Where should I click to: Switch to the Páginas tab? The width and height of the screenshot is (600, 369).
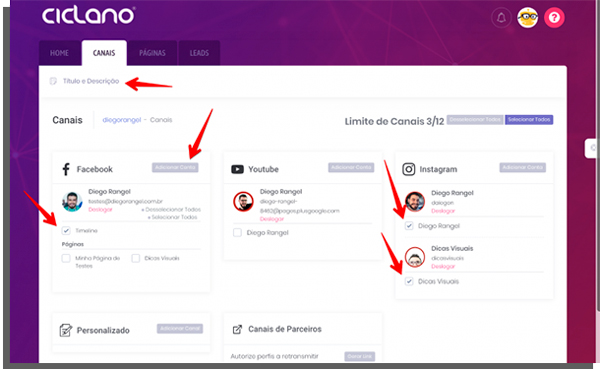click(152, 53)
